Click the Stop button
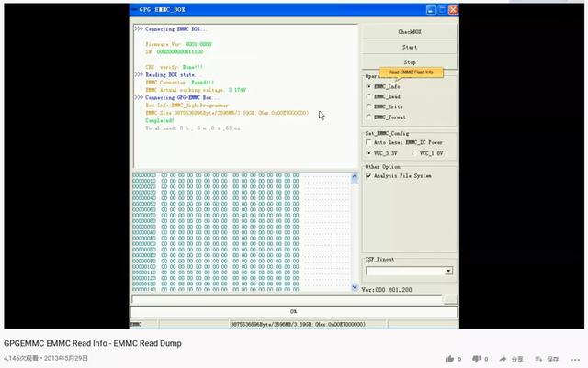The image size is (588, 368). tap(409, 61)
